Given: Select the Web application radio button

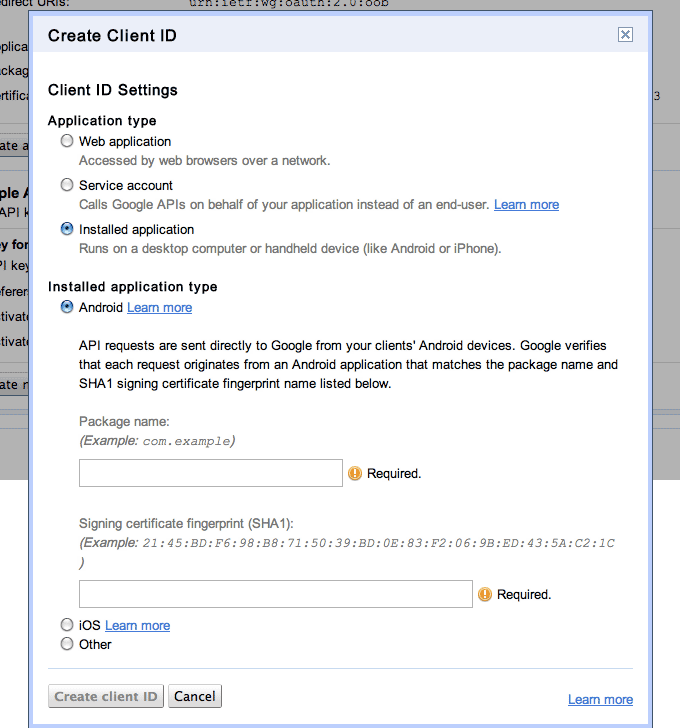Looking at the screenshot, I should (x=67, y=142).
